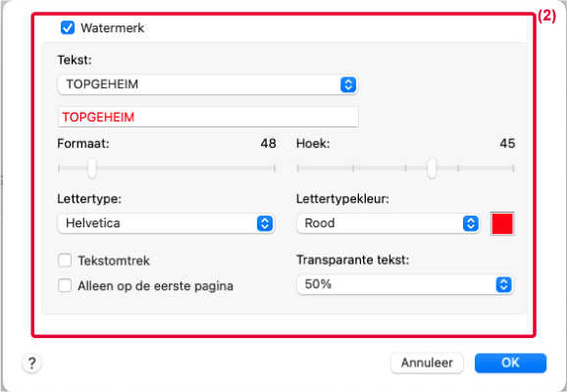Viewport: 567px width, 392px height.
Task: Click the red font color swatch
Action: (x=502, y=224)
